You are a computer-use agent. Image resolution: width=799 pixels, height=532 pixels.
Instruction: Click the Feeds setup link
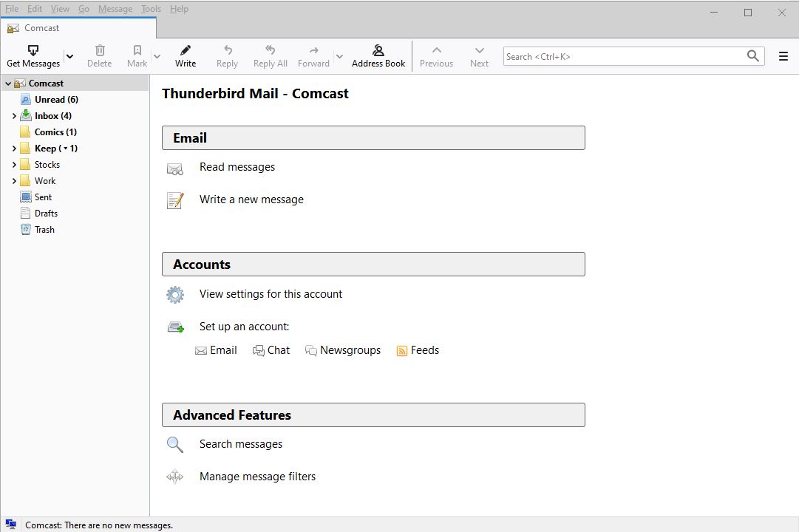pyautogui.click(x=418, y=350)
